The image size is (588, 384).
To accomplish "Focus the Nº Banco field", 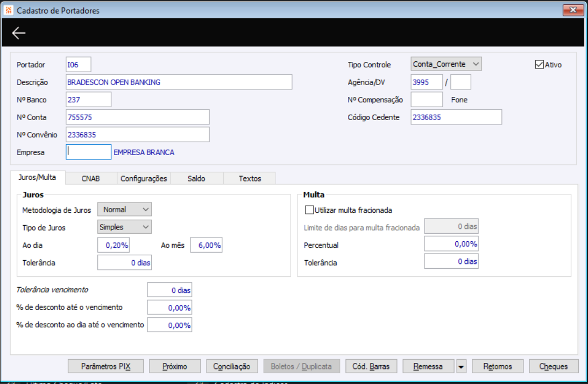I will tap(89, 100).
